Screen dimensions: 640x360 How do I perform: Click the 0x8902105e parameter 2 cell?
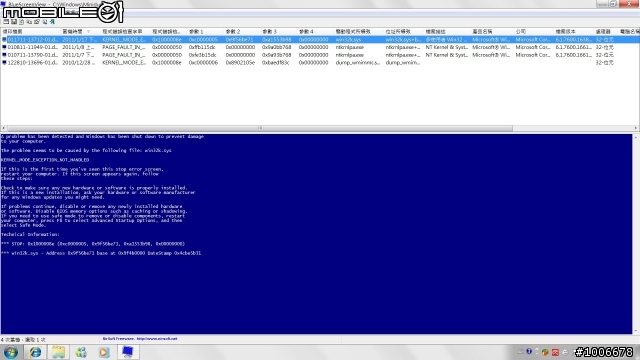(240, 63)
